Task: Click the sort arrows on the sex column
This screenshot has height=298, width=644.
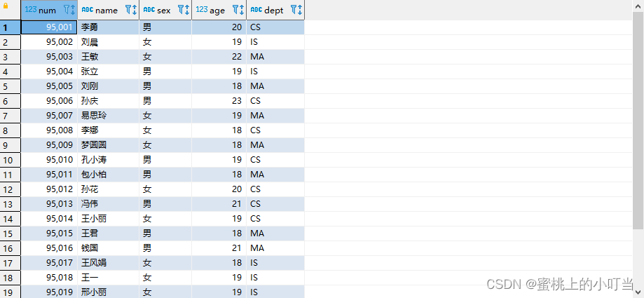Action: click(x=187, y=10)
